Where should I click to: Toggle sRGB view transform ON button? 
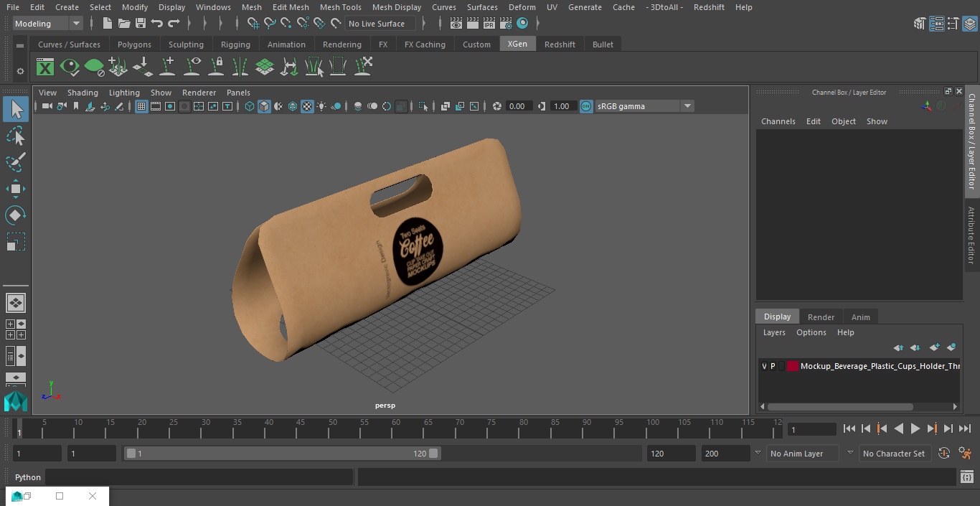click(x=586, y=106)
